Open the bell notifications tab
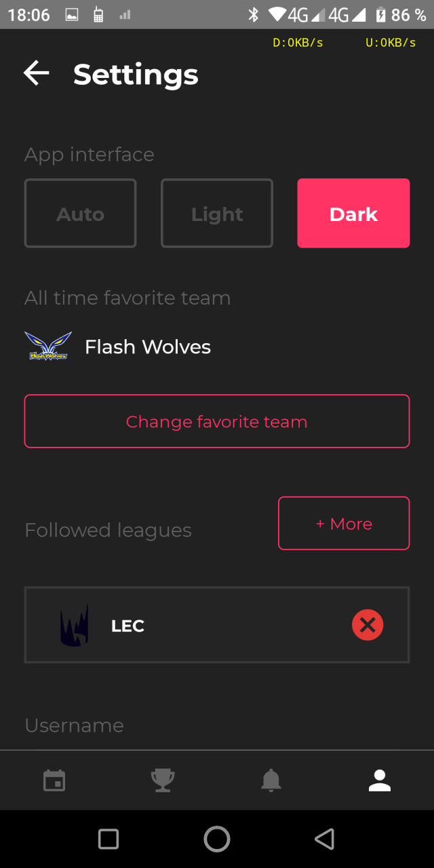The height and width of the screenshot is (868, 434). tap(271, 781)
